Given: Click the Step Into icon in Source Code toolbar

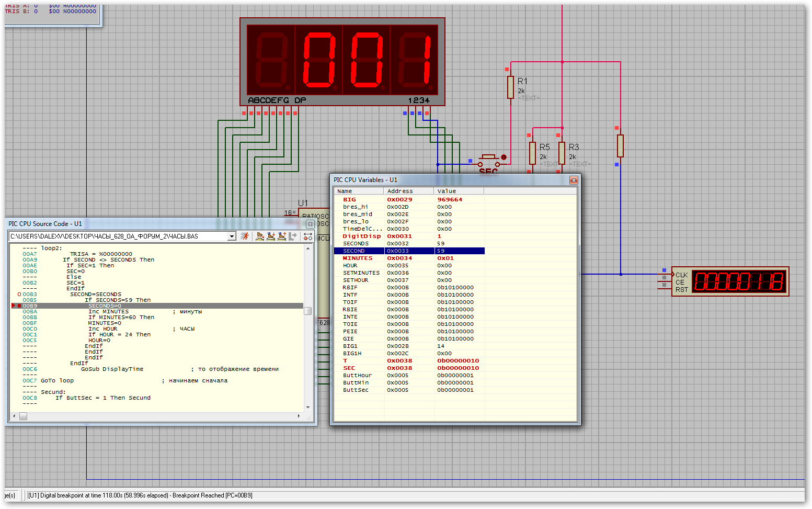Looking at the screenshot, I should (x=271, y=236).
